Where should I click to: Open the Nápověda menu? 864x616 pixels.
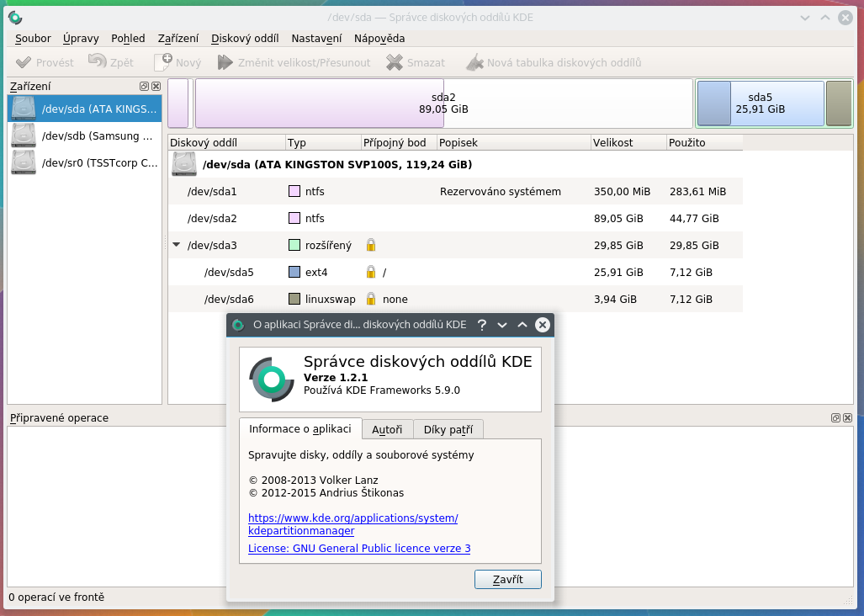(x=379, y=39)
